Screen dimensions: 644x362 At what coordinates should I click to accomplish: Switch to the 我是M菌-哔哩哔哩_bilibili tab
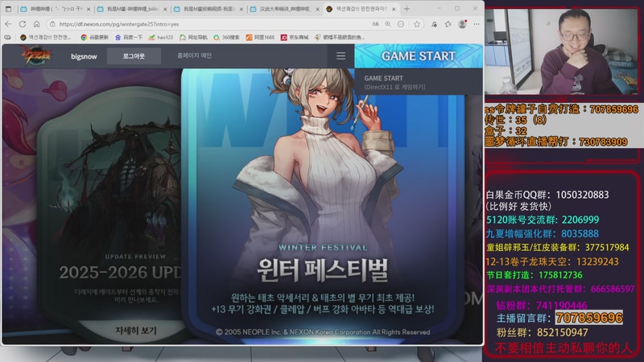point(132,9)
